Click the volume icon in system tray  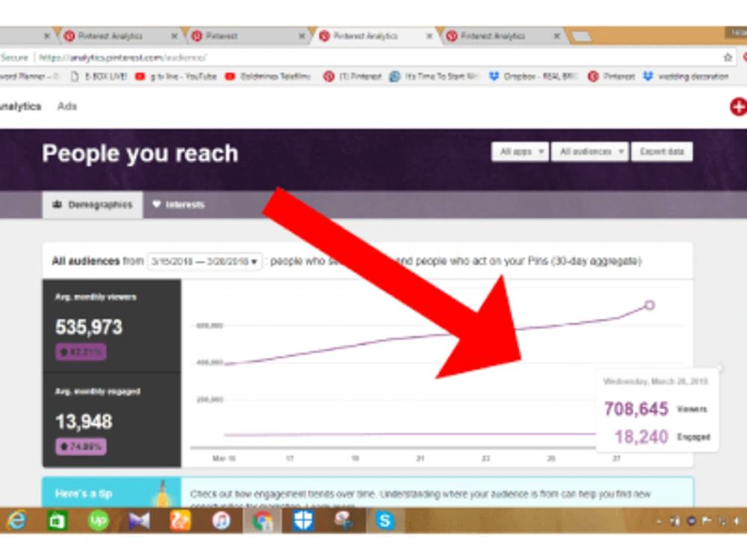(737, 521)
